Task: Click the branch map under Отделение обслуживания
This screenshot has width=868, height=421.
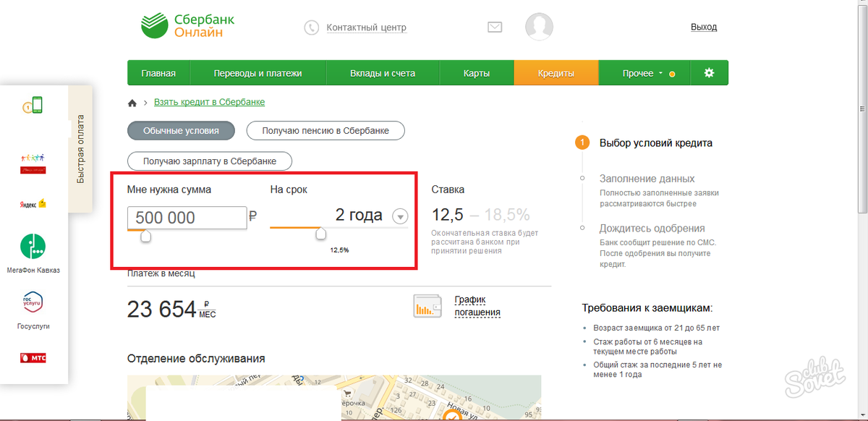Action: point(334,397)
